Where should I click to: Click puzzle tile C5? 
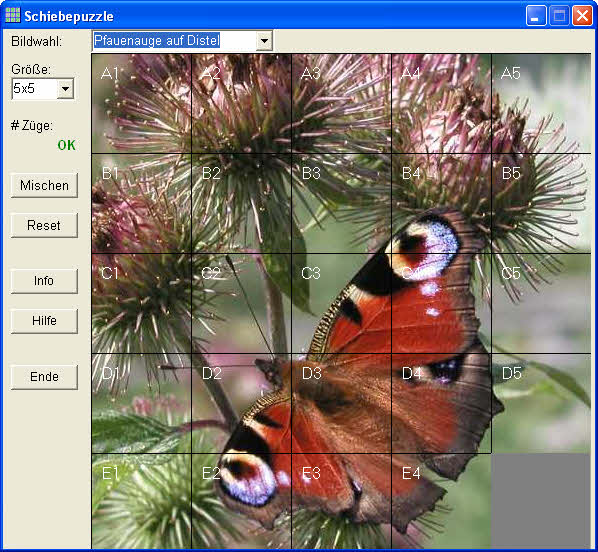[x=541, y=304]
